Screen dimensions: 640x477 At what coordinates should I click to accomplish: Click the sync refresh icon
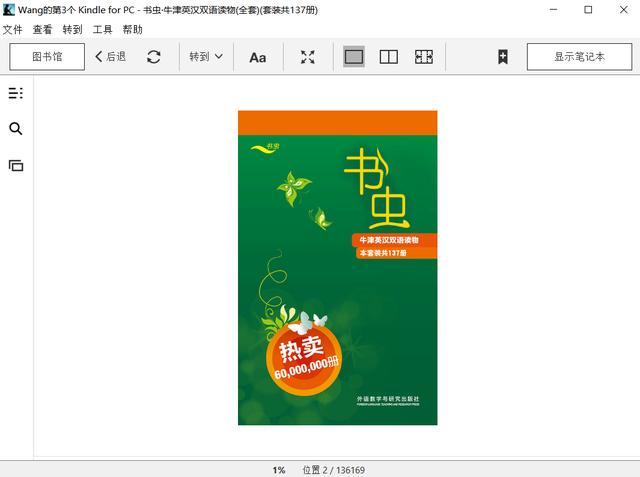pos(153,57)
